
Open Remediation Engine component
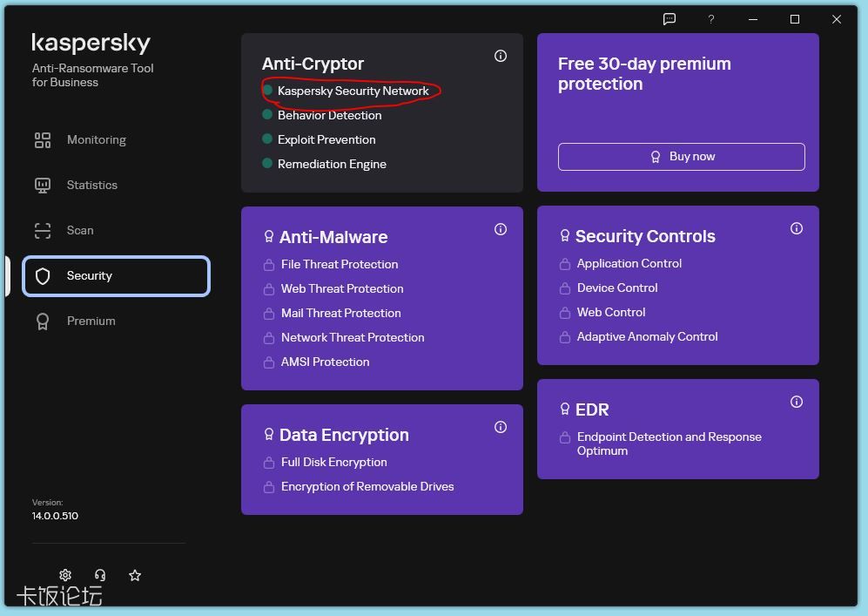point(333,164)
